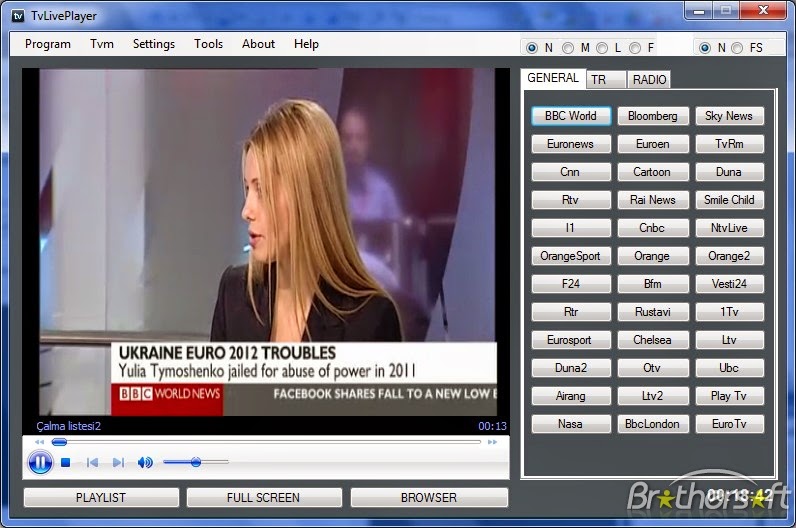Click the Çalma listesi2 playlist label
Image resolution: width=796 pixels, height=528 pixels.
point(69,426)
